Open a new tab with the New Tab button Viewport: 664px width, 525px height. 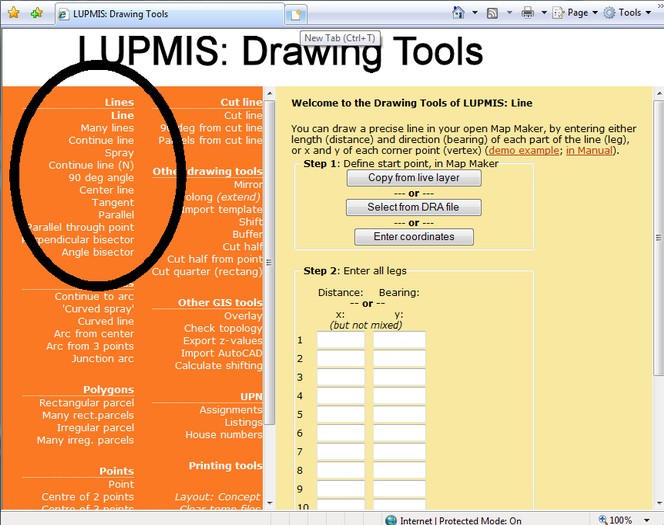[x=296, y=14]
